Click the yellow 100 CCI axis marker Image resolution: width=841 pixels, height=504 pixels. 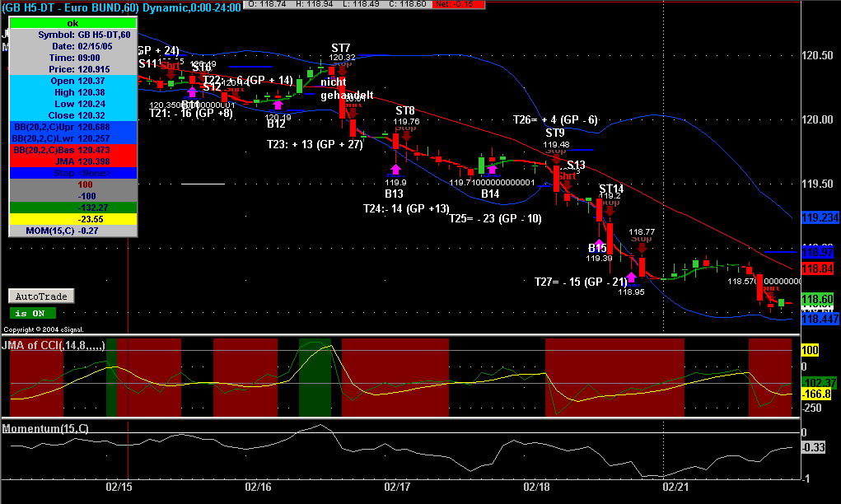point(810,351)
